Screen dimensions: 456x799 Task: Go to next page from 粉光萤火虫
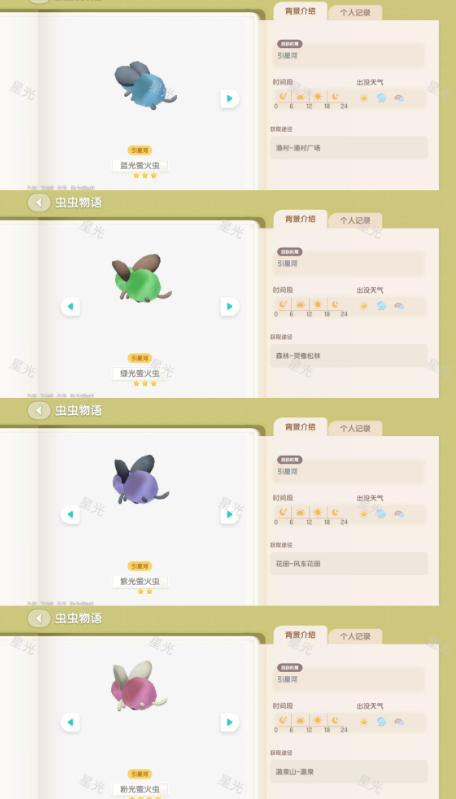tap(230, 722)
